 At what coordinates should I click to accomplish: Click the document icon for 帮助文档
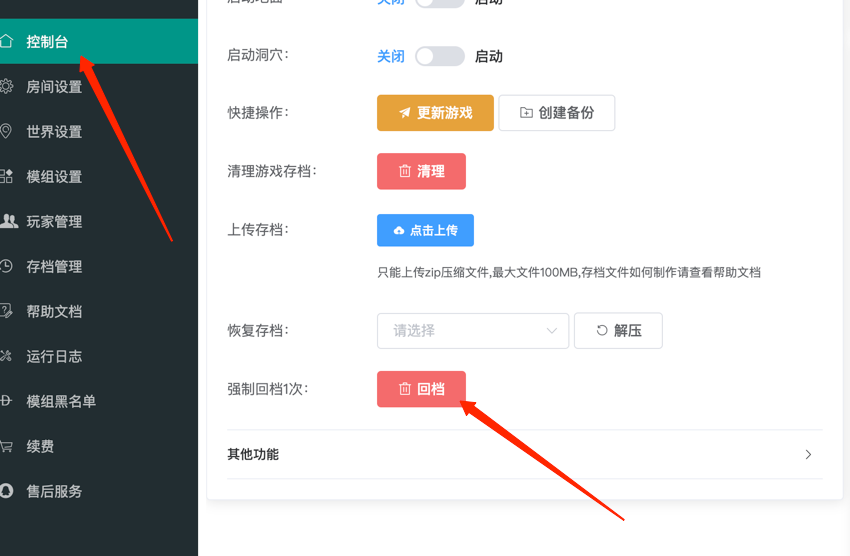pyautogui.click(x=7, y=311)
